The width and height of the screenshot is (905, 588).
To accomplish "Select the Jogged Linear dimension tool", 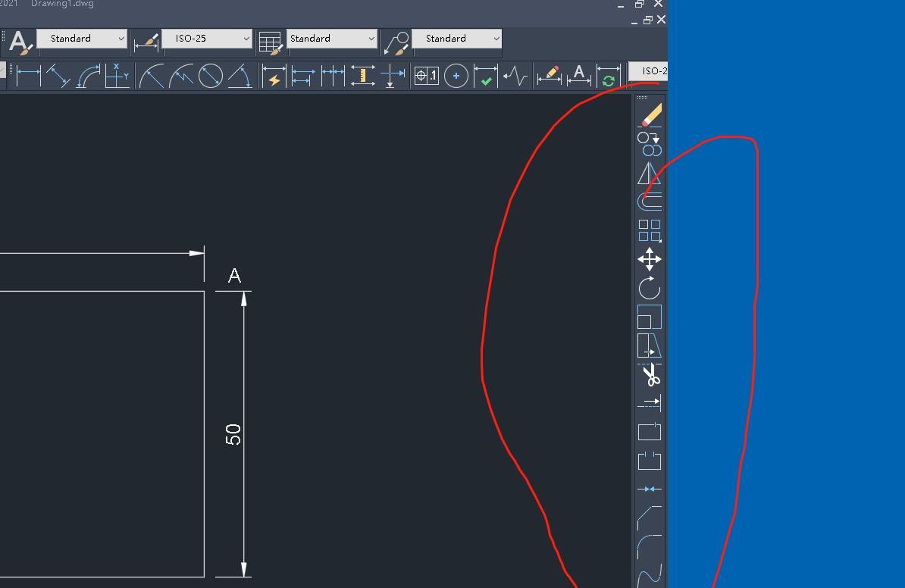I will [x=515, y=76].
